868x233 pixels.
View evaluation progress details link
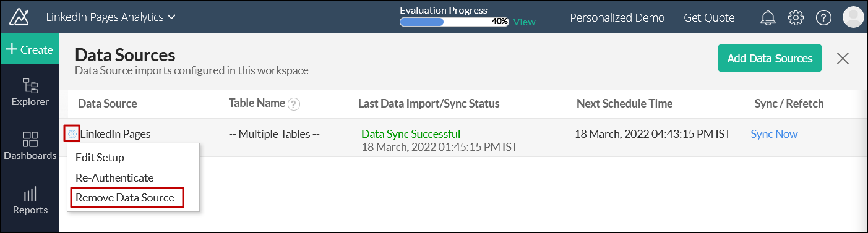[524, 22]
